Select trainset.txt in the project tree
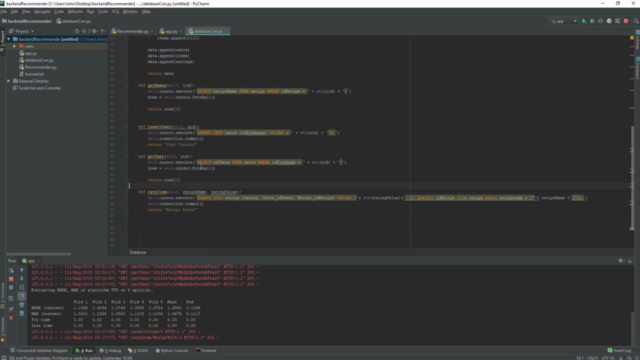 tap(34, 74)
